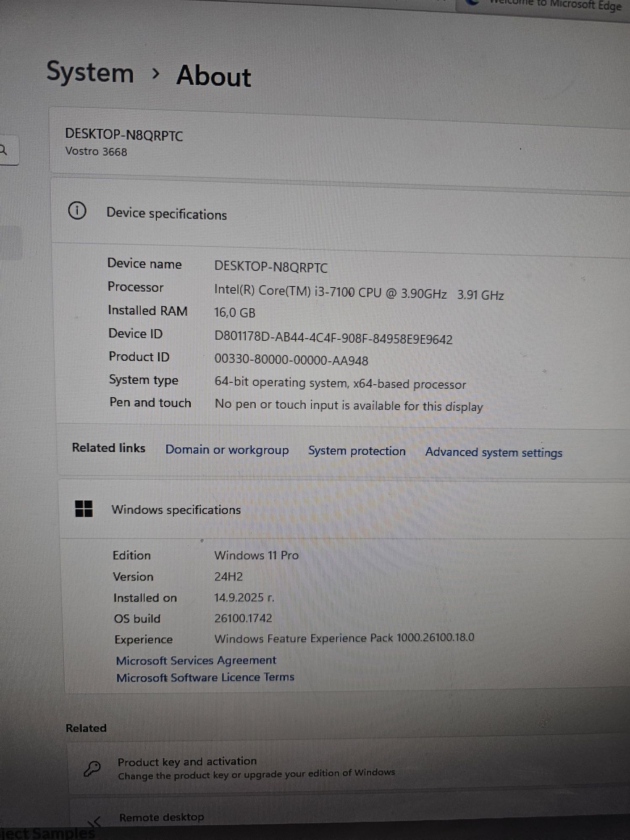Select Installed RAM value 16,0 GB

[235, 312]
